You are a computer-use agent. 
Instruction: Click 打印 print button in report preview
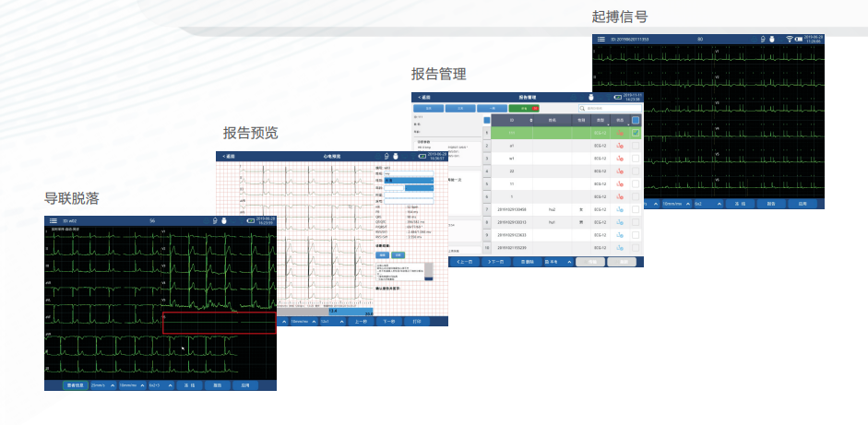click(x=418, y=322)
